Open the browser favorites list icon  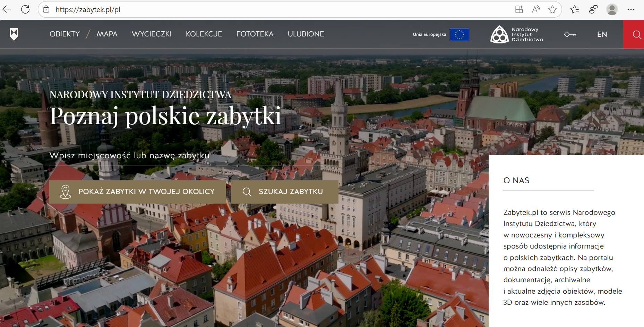[575, 9]
